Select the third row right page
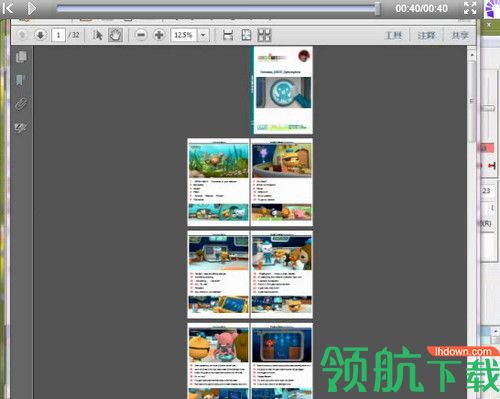Image resolution: width=500 pixels, height=399 pixels. [282, 275]
